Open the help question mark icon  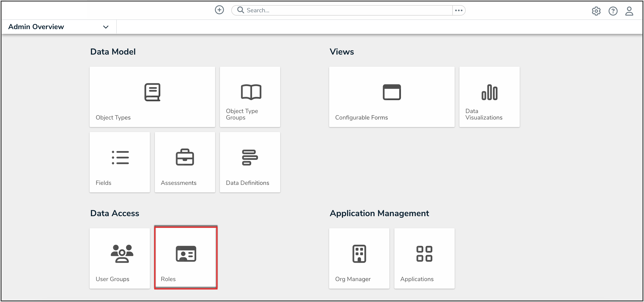click(x=613, y=11)
